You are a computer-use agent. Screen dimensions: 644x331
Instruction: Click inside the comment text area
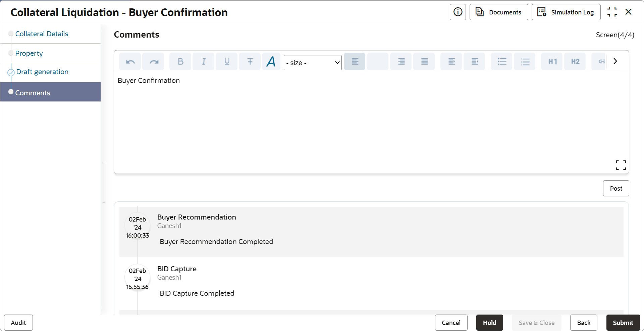(x=371, y=123)
